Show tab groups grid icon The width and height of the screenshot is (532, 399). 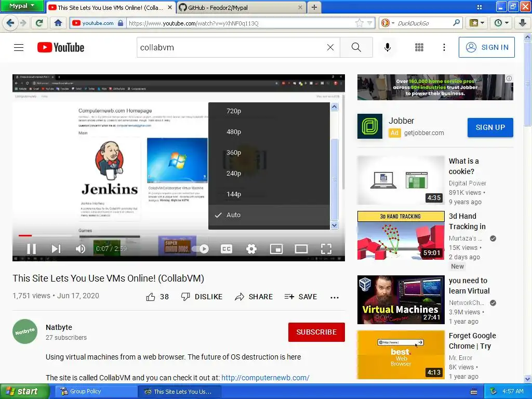pos(480,7)
